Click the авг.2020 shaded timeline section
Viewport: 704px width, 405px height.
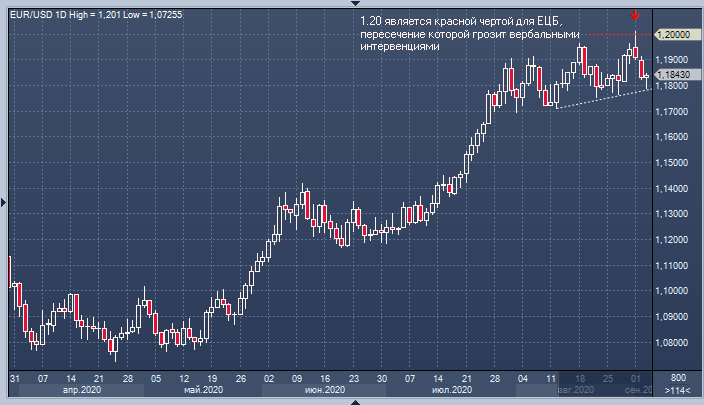(572, 390)
